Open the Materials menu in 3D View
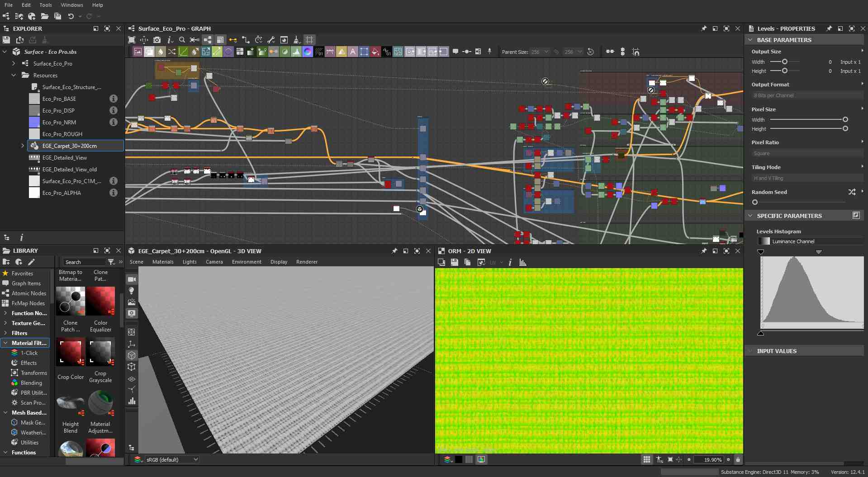 point(163,262)
